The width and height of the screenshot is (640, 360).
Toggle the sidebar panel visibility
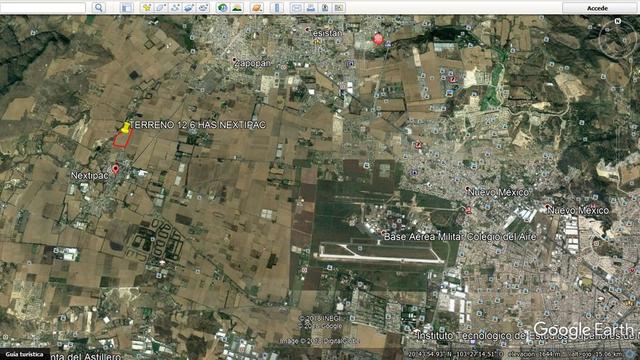(x=127, y=7)
